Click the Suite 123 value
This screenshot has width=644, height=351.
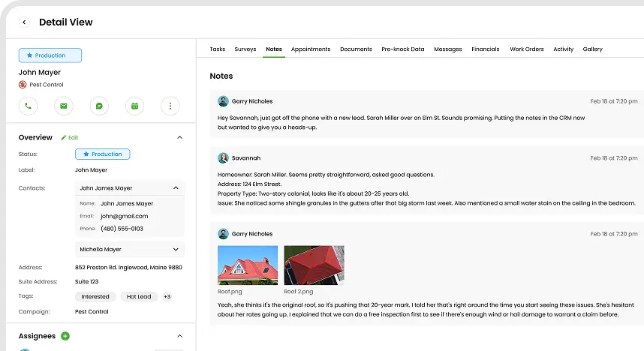pyautogui.click(x=86, y=281)
